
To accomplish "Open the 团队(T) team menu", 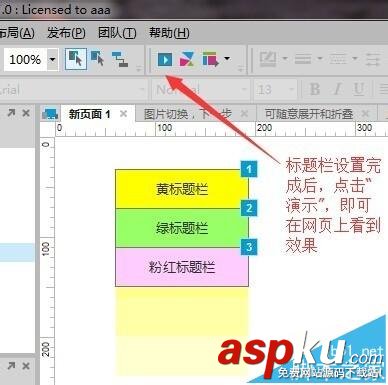I will pyautogui.click(x=117, y=33).
